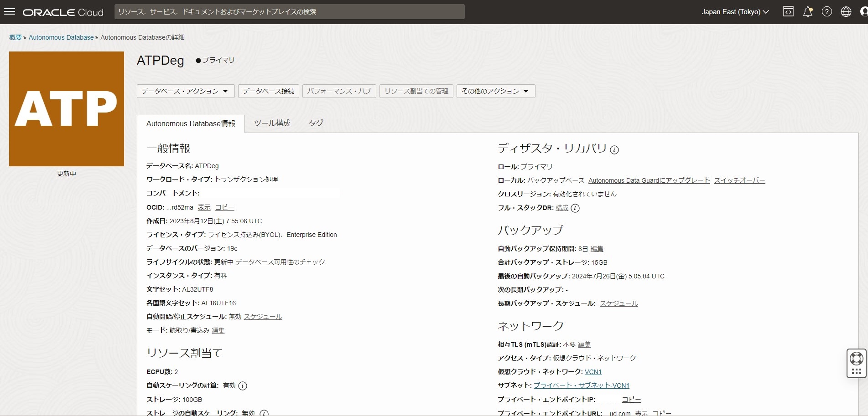This screenshot has width=868, height=416.
Task: Click the top search input field
Action: point(289,12)
